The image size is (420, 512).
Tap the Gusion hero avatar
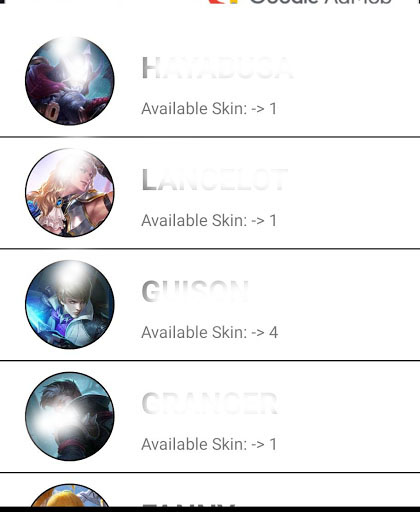[x=70, y=304]
